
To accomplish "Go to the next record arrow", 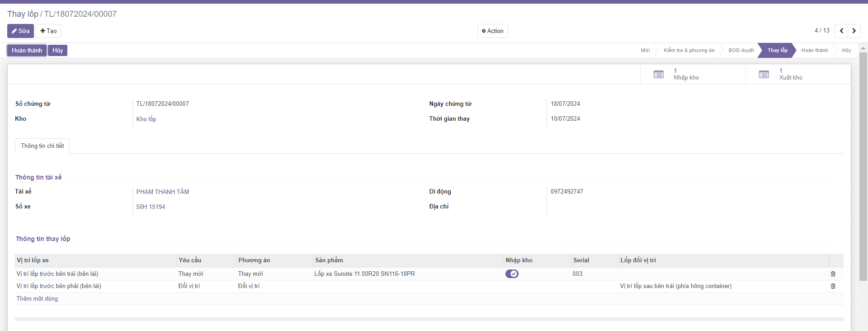I will coord(854,31).
